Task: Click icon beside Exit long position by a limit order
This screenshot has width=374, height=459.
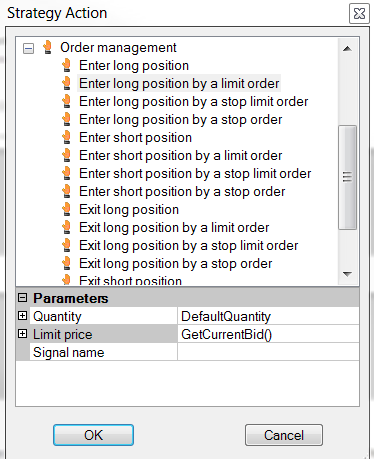Action: 67,227
